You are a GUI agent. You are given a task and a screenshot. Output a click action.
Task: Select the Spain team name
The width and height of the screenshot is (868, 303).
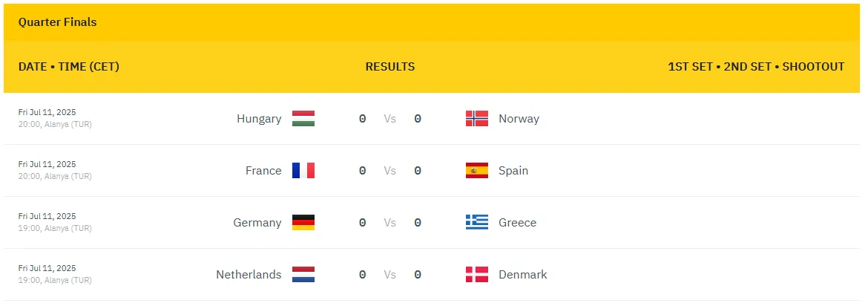(x=513, y=171)
